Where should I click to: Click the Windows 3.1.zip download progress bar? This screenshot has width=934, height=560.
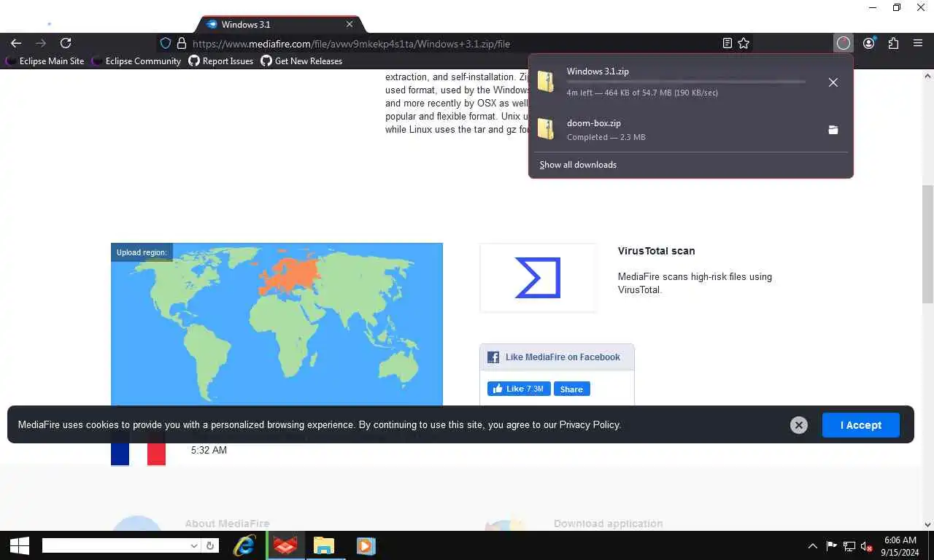click(686, 82)
